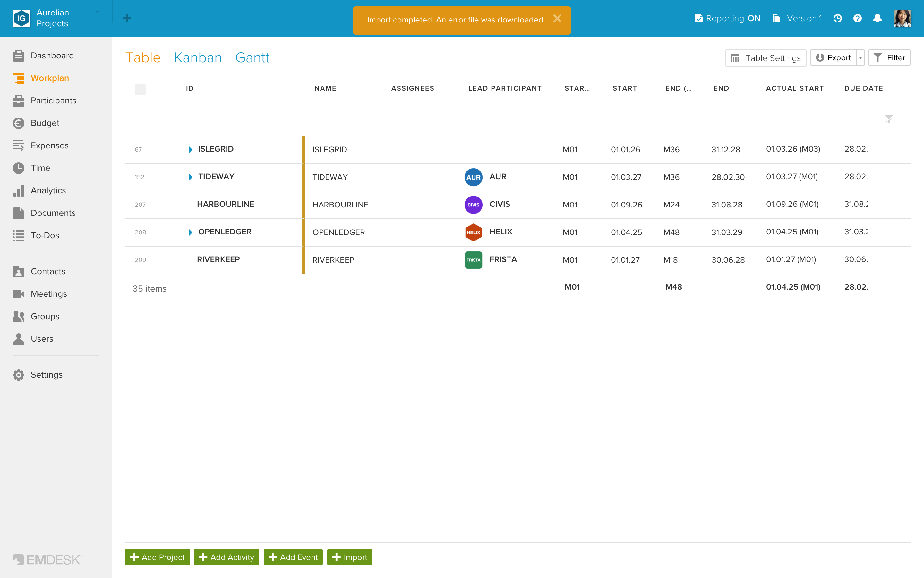Click the clear filter funnel icon
This screenshot has width=924, height=578.
point(888,119)
